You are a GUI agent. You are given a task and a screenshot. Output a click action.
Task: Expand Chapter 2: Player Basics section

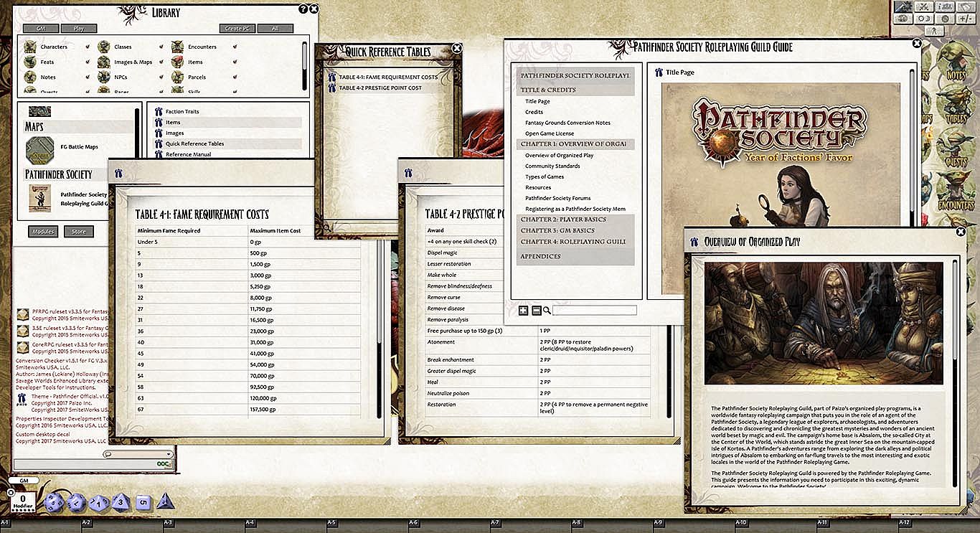coord(563,220)
